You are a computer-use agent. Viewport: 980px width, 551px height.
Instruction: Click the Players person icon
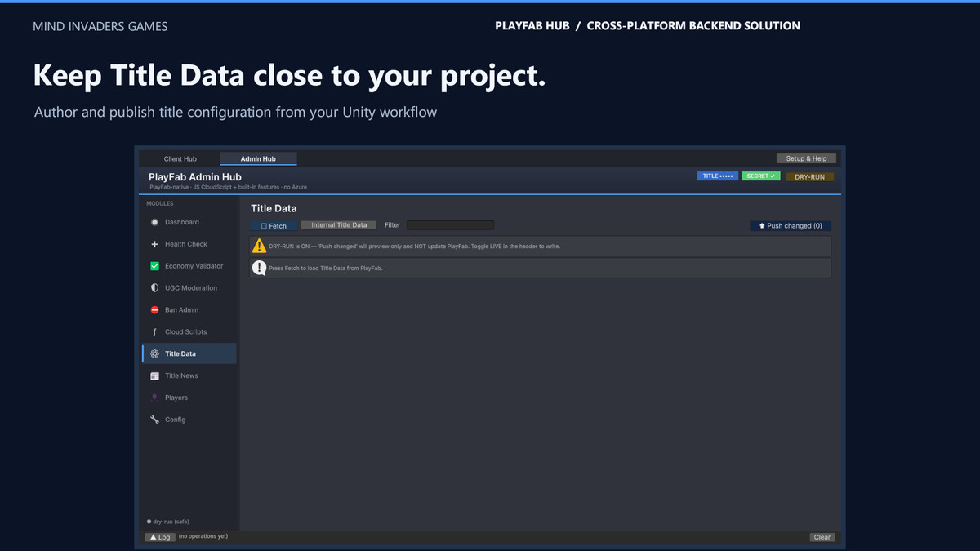(154, 398)
